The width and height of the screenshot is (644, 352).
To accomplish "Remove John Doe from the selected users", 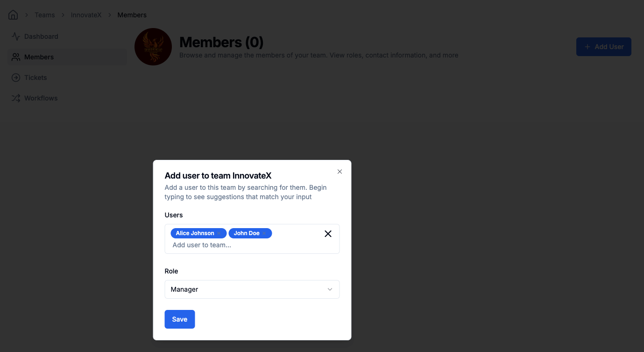I will [263, 233].
